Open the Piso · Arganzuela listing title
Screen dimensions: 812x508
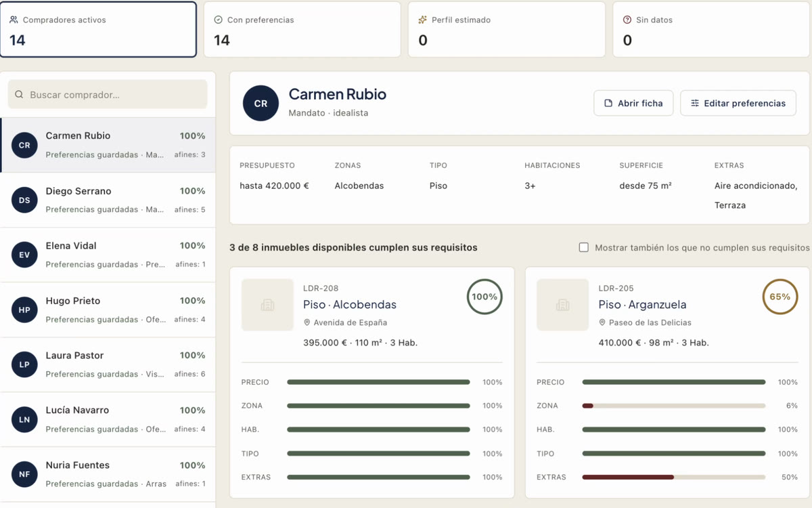pyautogui.click(x=642, y=305)
